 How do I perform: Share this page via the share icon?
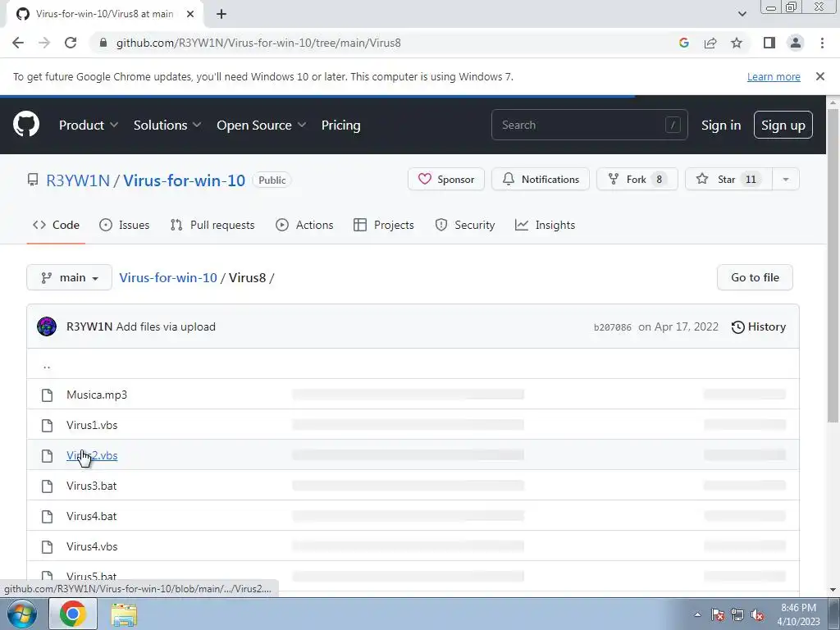[710, 43]
